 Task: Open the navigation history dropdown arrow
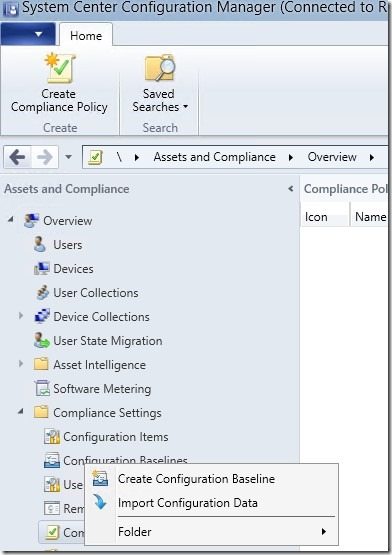68,157
